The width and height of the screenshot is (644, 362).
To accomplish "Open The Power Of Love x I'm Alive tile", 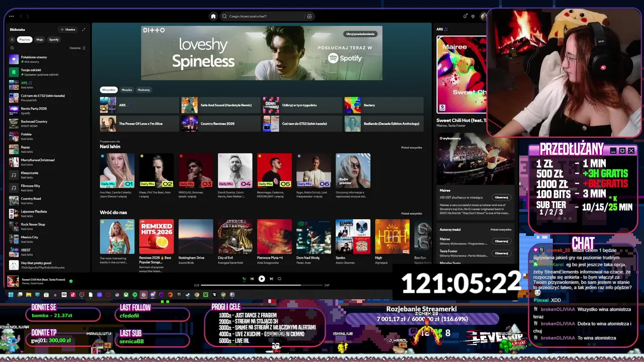I will tap(139, 124).
